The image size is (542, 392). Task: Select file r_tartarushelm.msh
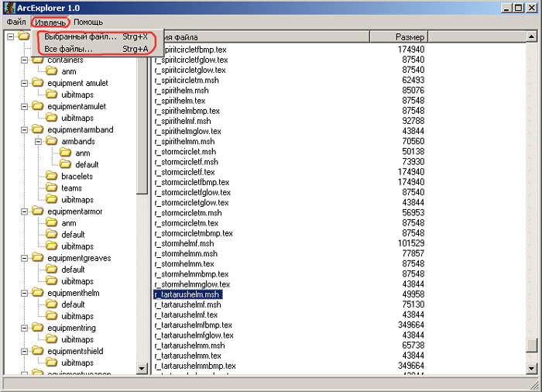click(187, 294)
